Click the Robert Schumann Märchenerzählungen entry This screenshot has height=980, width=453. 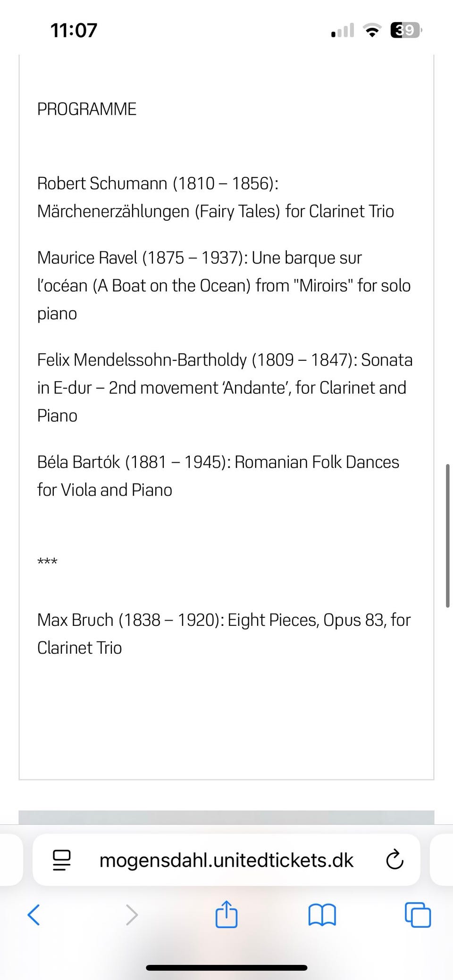point(215,197)
